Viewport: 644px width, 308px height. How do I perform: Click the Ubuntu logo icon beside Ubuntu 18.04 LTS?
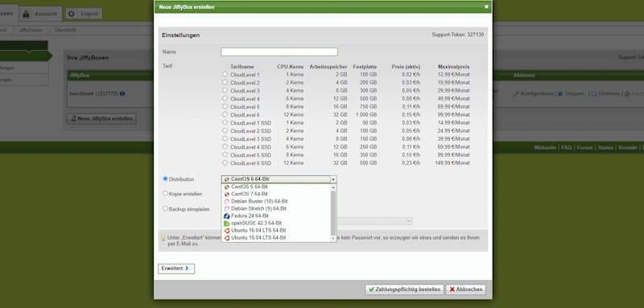tap(227, 238)
